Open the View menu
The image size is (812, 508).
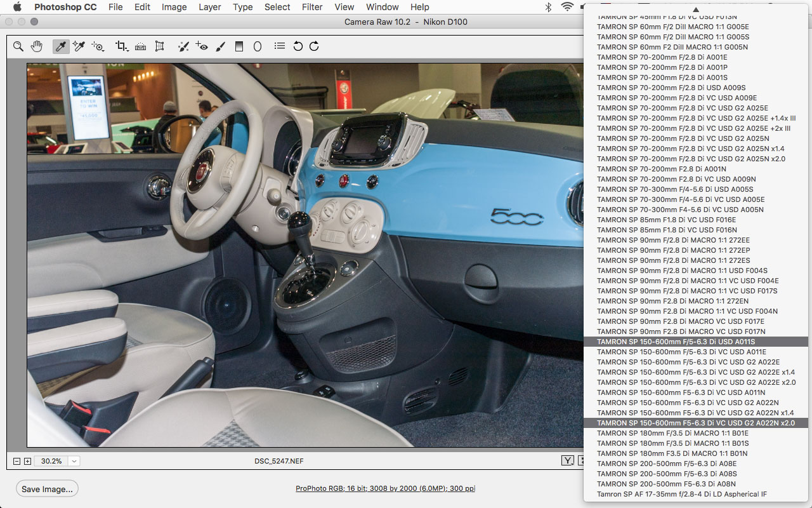(344, 7)
